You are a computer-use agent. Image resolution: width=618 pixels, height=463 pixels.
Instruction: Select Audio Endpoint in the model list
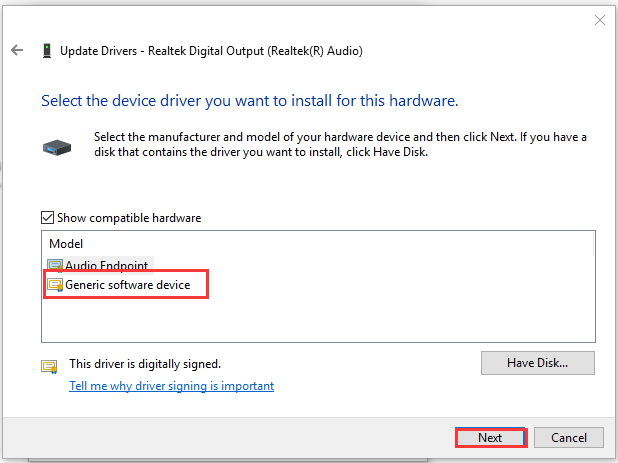106,266
